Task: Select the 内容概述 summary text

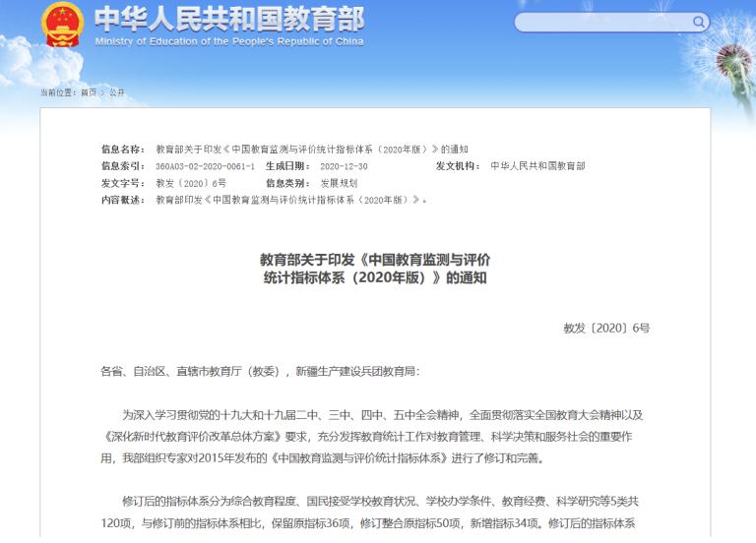Action: point(291,200)
